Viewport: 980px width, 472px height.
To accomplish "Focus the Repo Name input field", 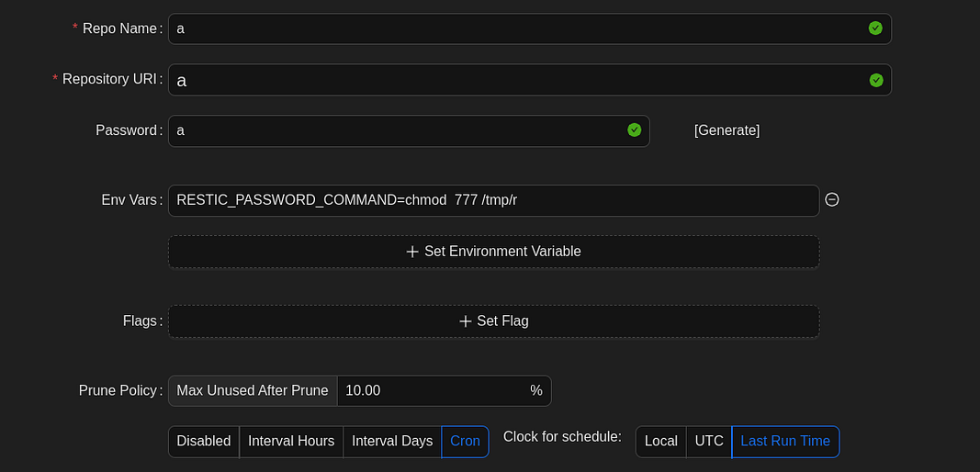I will click(x=529, y=28).
